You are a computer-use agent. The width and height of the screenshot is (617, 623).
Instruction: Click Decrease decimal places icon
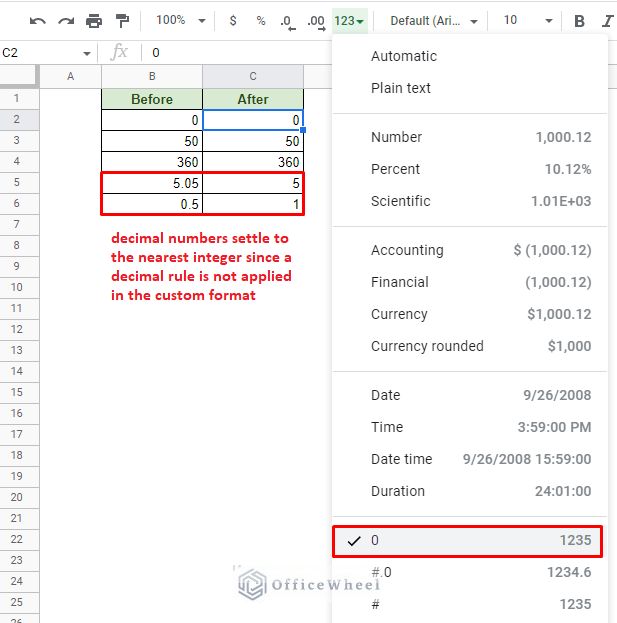pos(287,21)
